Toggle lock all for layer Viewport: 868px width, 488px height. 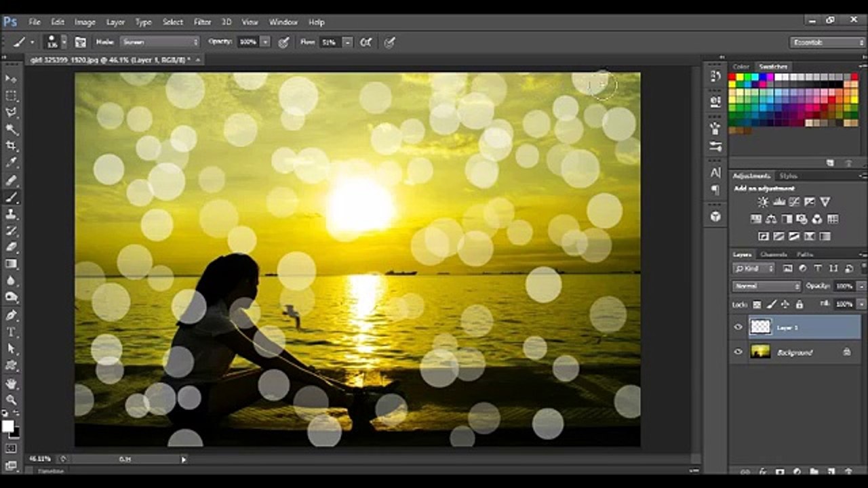[800, 304]
